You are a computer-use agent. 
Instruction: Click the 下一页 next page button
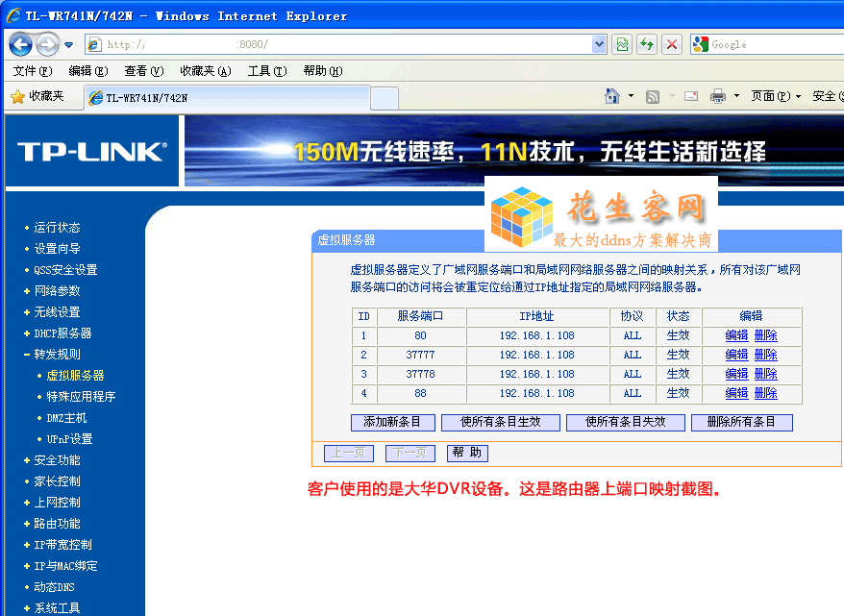coord(410,453)
